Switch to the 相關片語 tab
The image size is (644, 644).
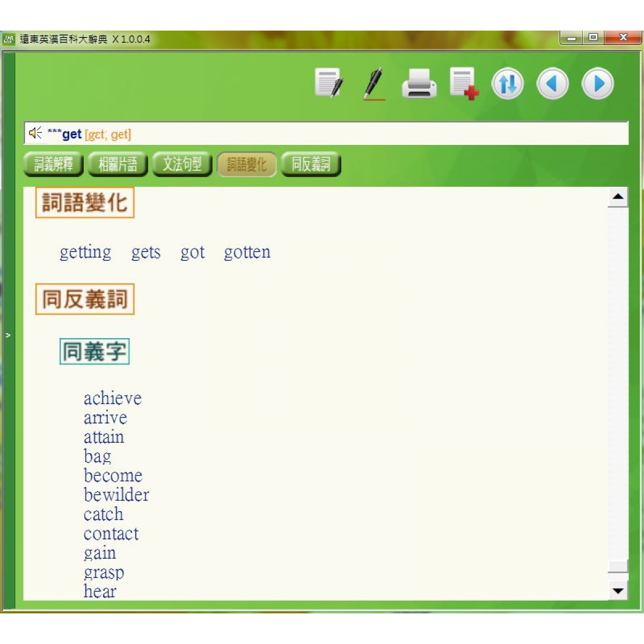[118, 164]
